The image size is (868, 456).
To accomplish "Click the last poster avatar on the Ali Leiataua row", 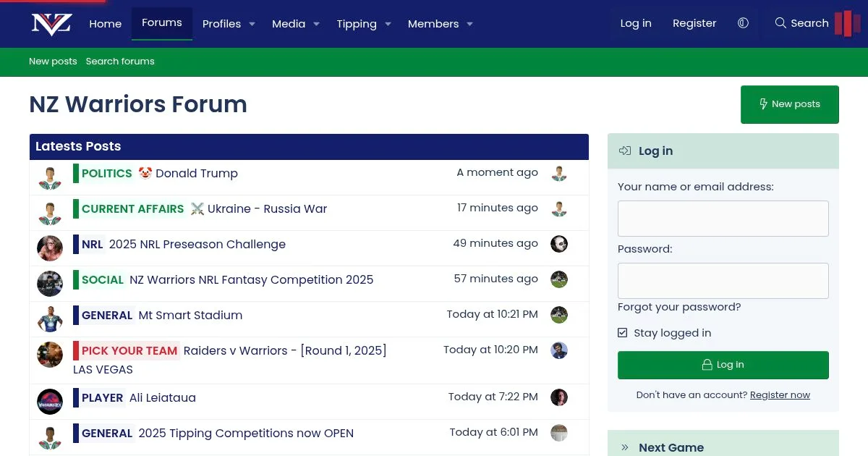I will click(558, 397).
